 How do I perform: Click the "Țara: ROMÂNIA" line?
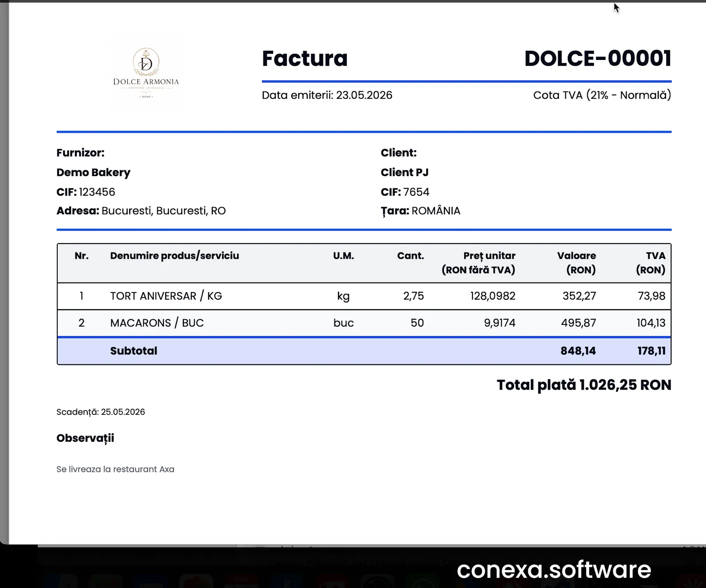[421, 211]
